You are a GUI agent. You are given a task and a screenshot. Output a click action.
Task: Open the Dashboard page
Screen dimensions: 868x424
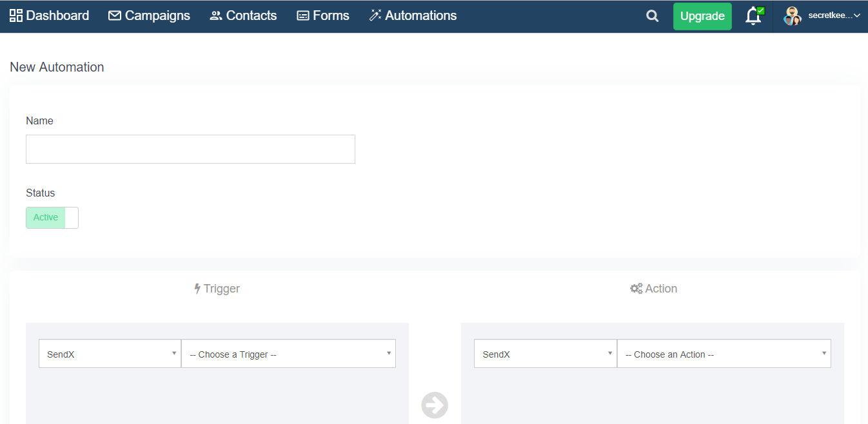(x=49, y=15)
